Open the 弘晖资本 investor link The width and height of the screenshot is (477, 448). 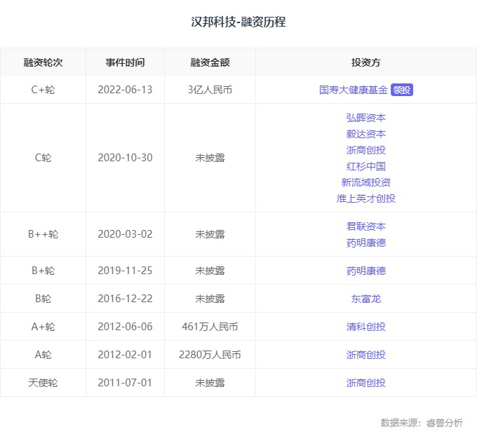point(365,118)
